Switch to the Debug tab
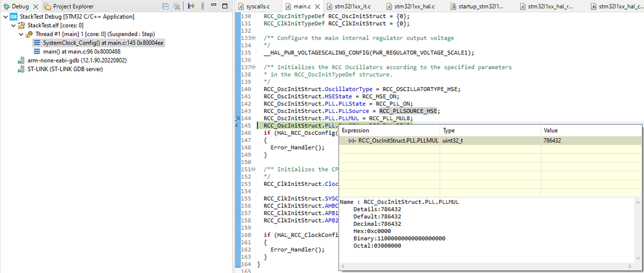Viewport: 644px width, 273px height. [x=20, y=6]
